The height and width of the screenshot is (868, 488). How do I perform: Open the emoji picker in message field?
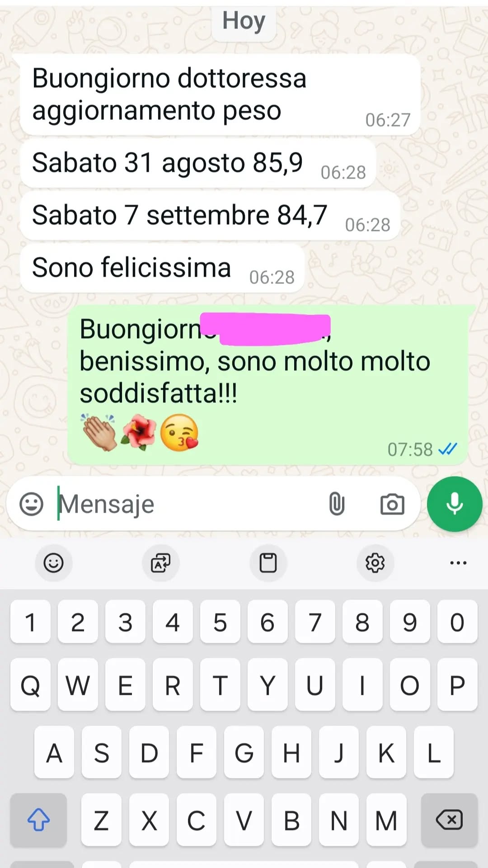[31, 504]
